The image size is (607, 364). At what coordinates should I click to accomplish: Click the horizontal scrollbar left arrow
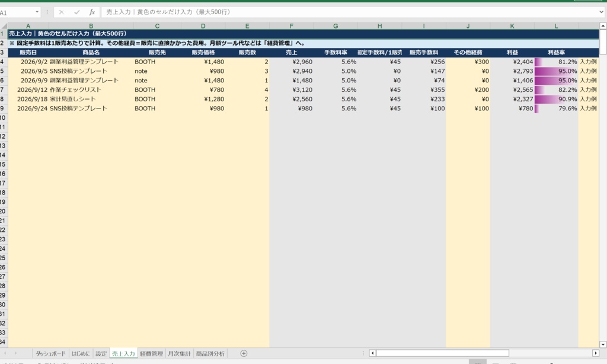tap(372, 353)
